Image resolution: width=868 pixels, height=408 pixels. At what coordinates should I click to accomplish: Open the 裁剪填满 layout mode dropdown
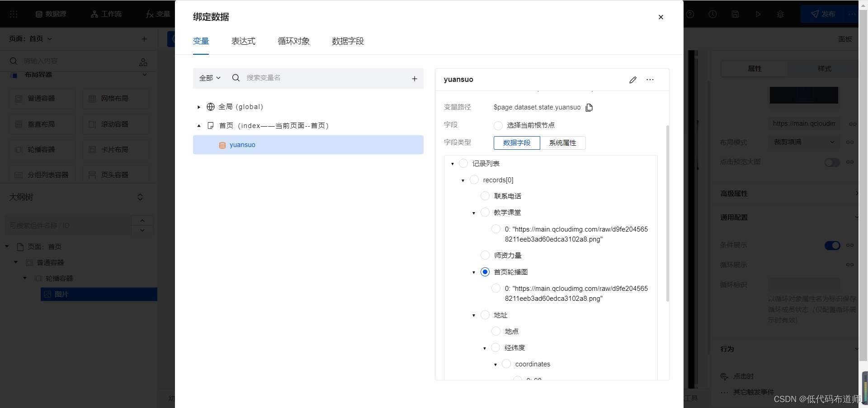click(804, 142)
